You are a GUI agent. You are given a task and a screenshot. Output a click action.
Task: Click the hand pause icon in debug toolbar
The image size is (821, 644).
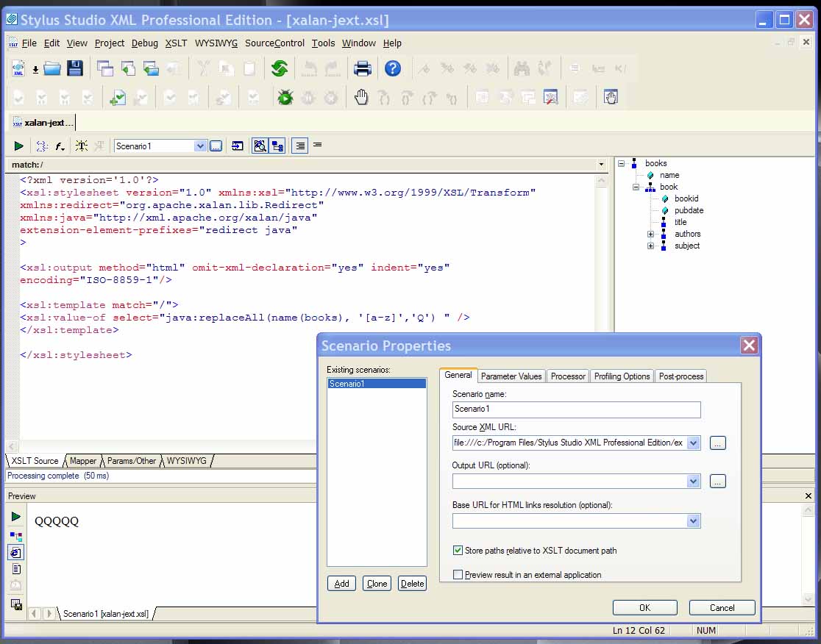coord(360,97)
